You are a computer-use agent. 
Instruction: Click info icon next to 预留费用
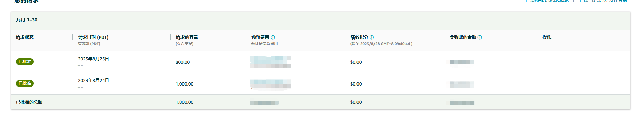pos(273,37)
